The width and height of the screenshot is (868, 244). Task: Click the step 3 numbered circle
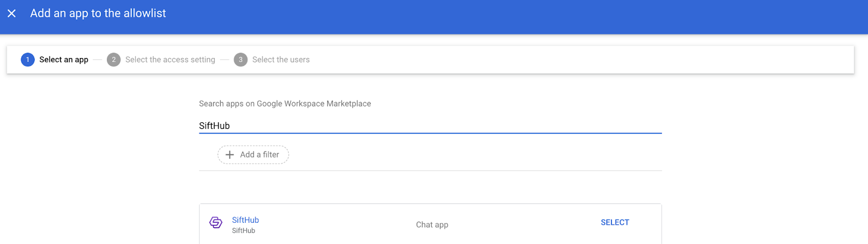tap(240, 60)
